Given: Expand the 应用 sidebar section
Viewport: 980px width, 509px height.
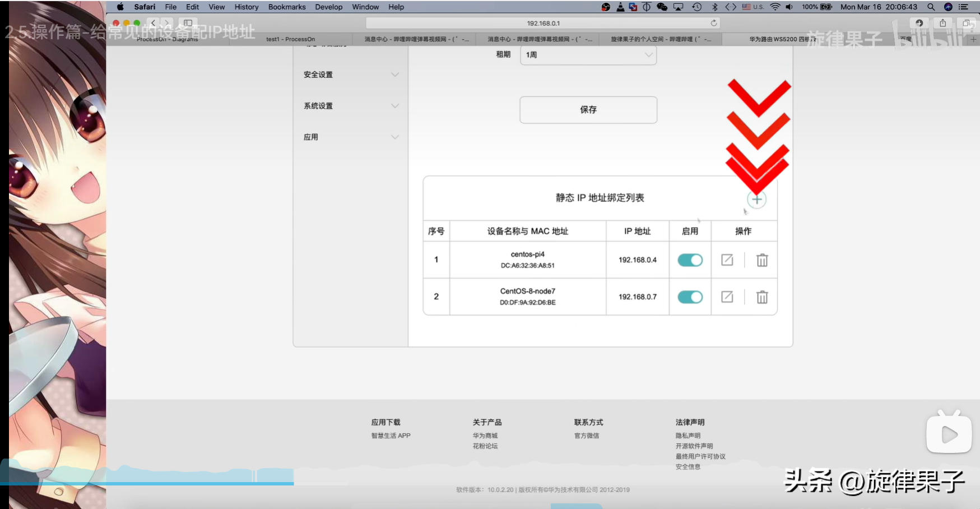Looking at the screenshot, I should point(350,137).
